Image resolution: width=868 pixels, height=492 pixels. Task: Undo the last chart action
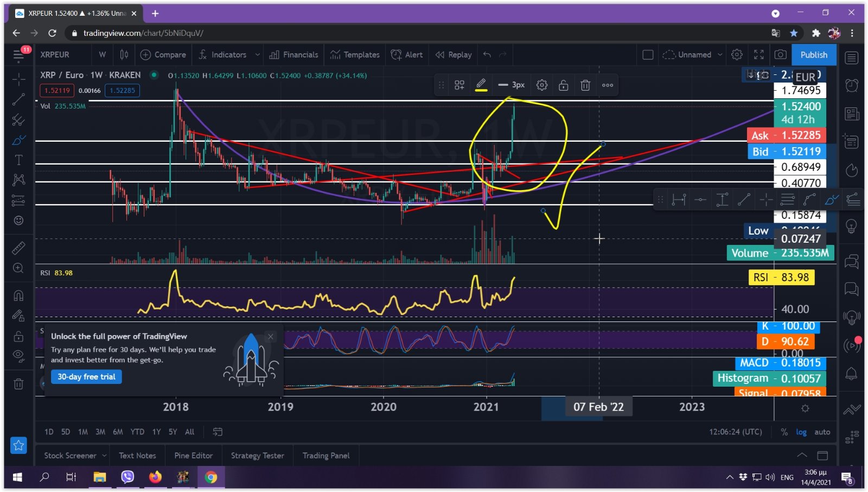(x=487, y=55)
